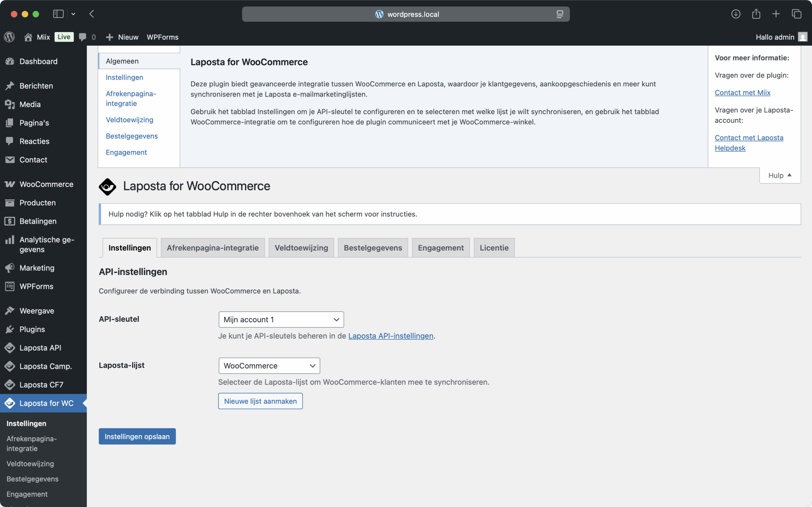Click the Media library icon
This screenshot has width=812, height=507.
coord(10,104)
